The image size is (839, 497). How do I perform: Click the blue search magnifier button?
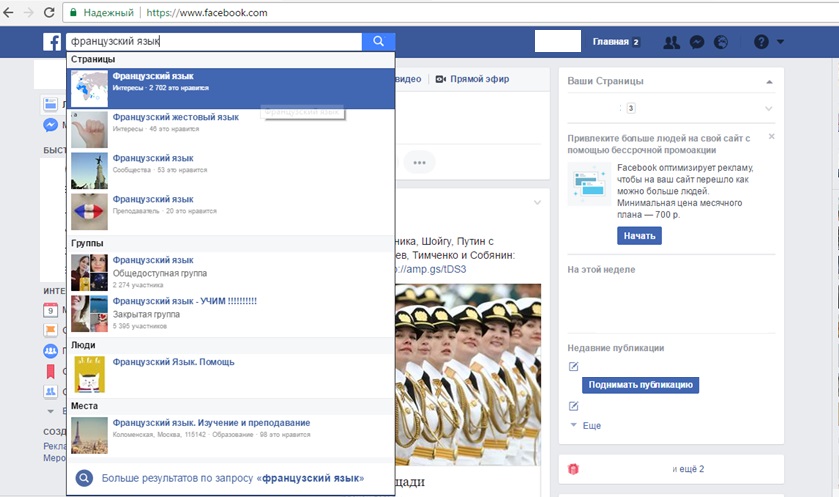pyautogui.click(x=378, y=41)
